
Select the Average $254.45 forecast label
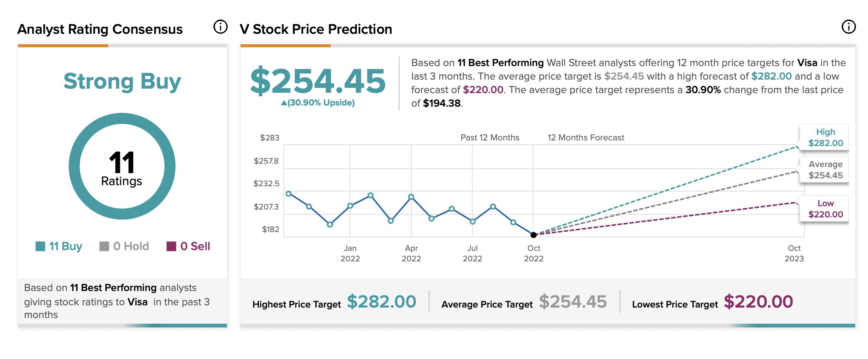tap(825, 170)
